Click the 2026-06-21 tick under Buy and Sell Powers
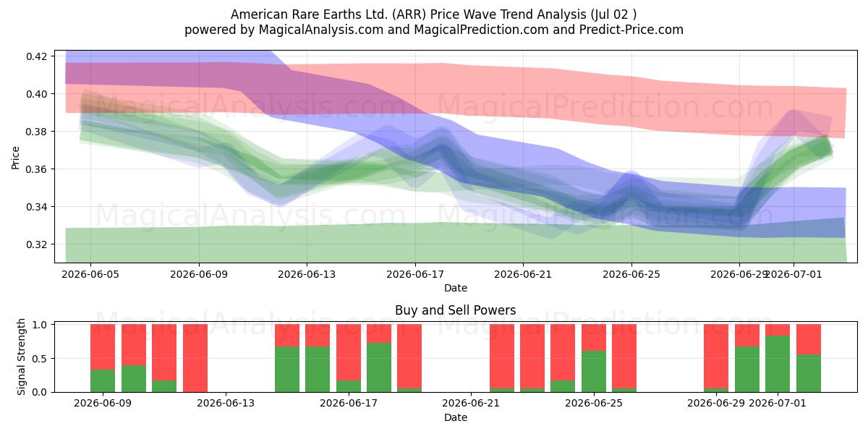 point(471,404)
